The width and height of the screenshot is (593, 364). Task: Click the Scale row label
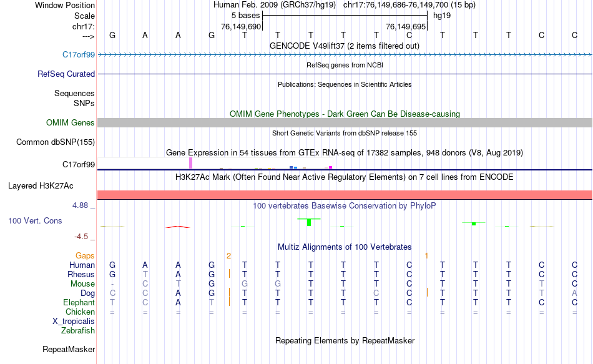[84, 16]
